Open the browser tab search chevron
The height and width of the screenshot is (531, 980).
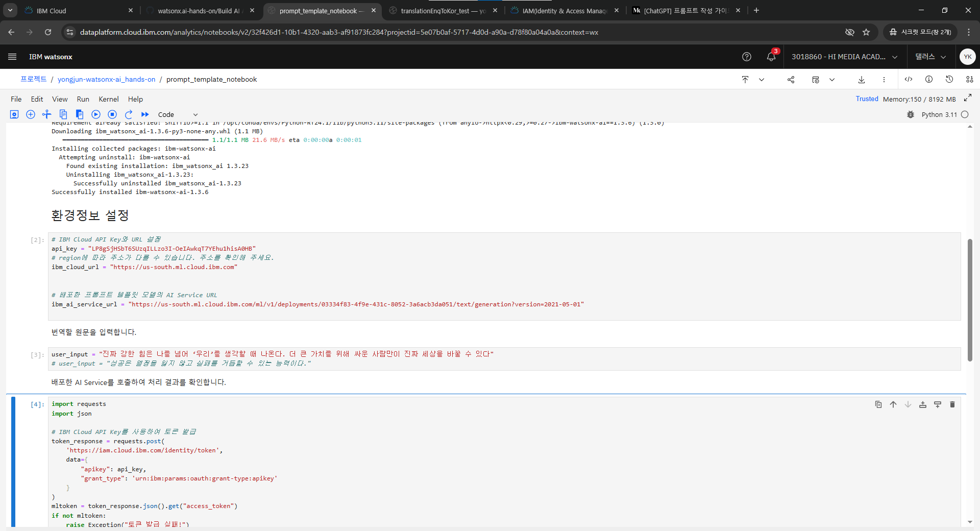pos(10,10)
